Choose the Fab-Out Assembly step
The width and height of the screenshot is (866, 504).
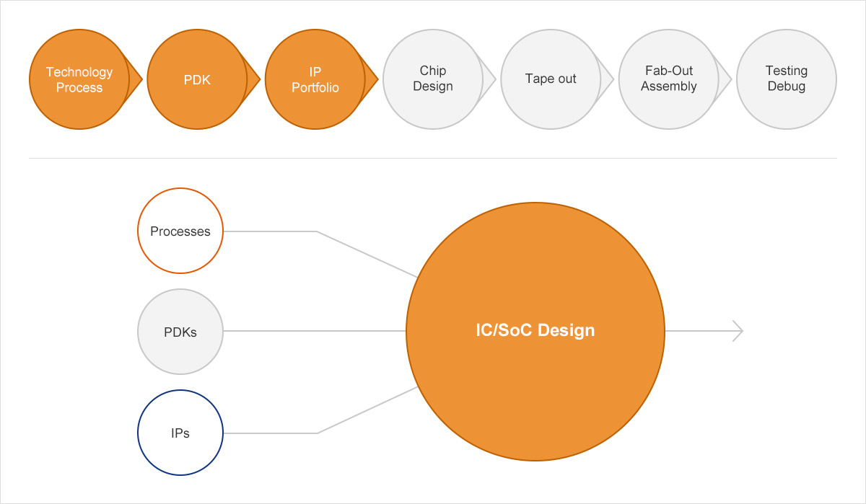coord(668,79)
